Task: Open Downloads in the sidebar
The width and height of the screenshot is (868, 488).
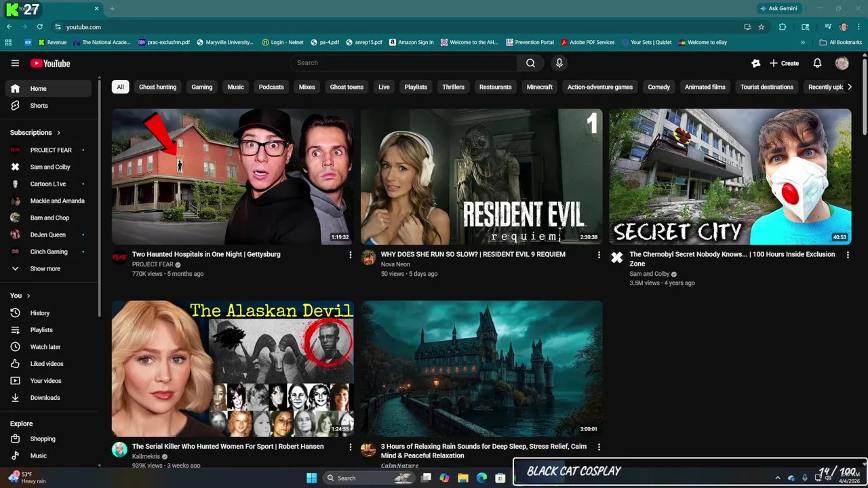Action: [x=48, y=398]
